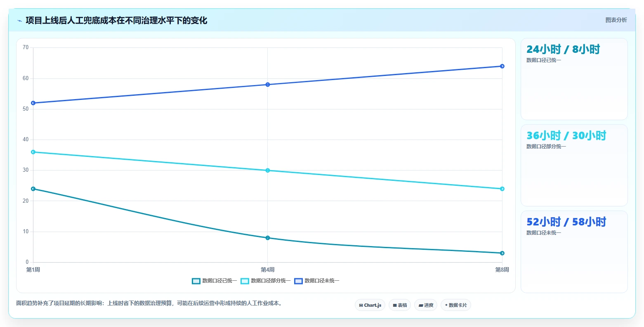Click the 第4周 point on 数据口径未统一 line
Screen dimensions: 644x327
pyautogui.click(x=268, y=85)
